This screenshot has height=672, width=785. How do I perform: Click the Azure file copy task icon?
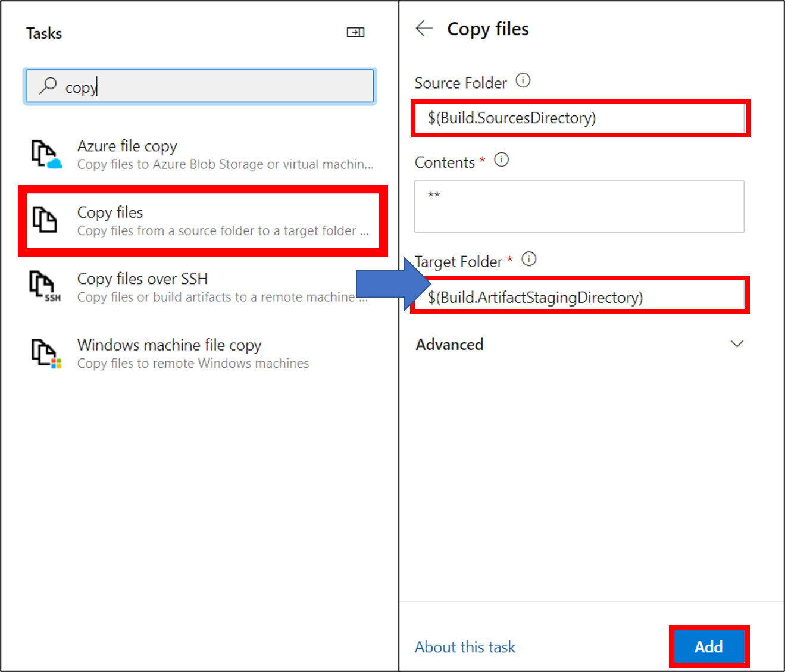point(46,154)
